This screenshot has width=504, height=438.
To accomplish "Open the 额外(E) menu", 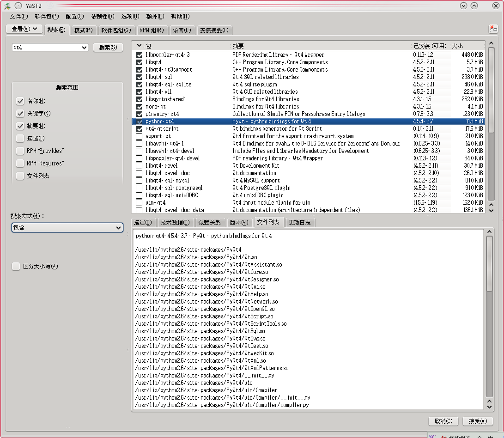I will click(155, 16).
